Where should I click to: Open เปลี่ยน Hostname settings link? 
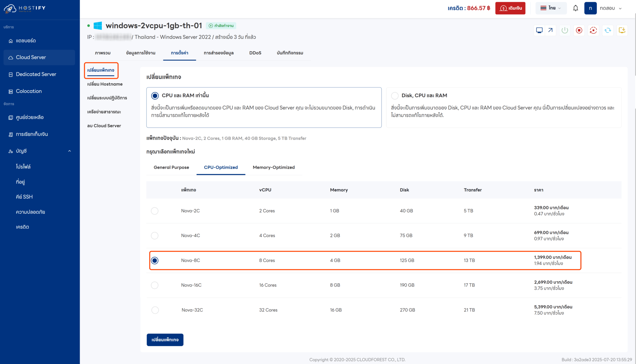pos(104,84)
